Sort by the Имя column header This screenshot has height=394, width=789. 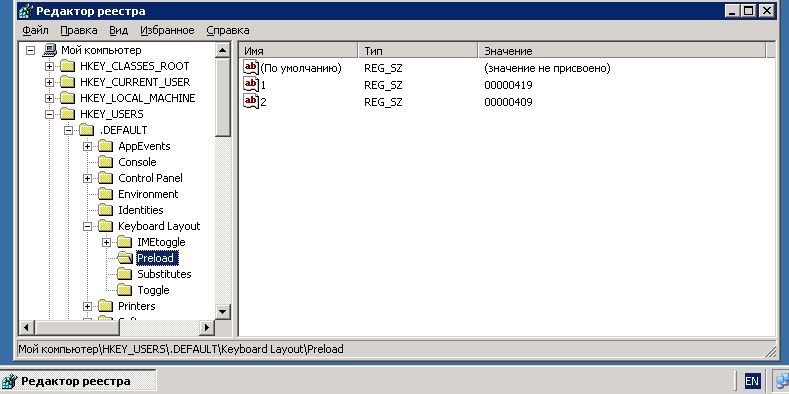(x=299, y=50)
